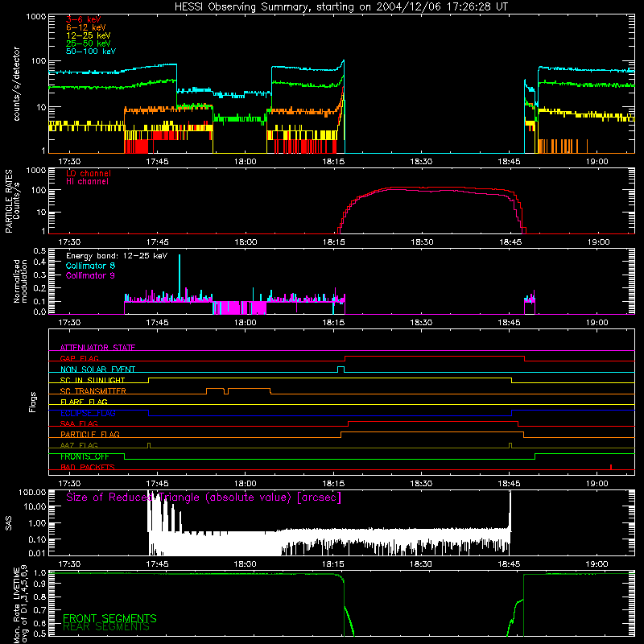This screenshot has width=644, height=644.
Task: Select the Collimator 9 legend label
Action: [x=90, y=275]
